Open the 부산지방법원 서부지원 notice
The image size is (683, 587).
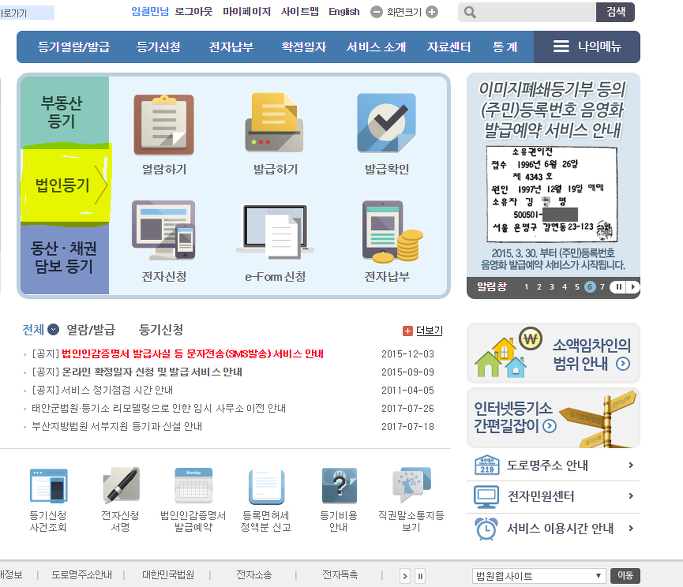pos(117,426)
